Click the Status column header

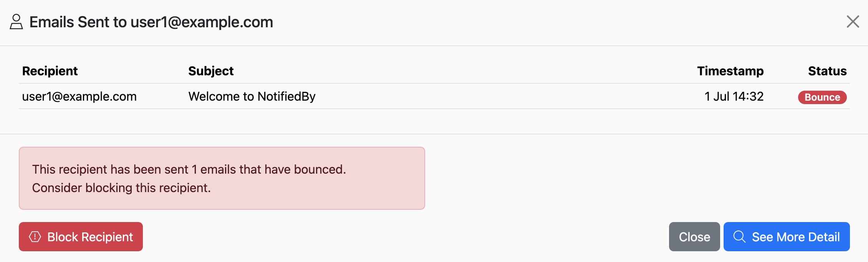(827, 71)
